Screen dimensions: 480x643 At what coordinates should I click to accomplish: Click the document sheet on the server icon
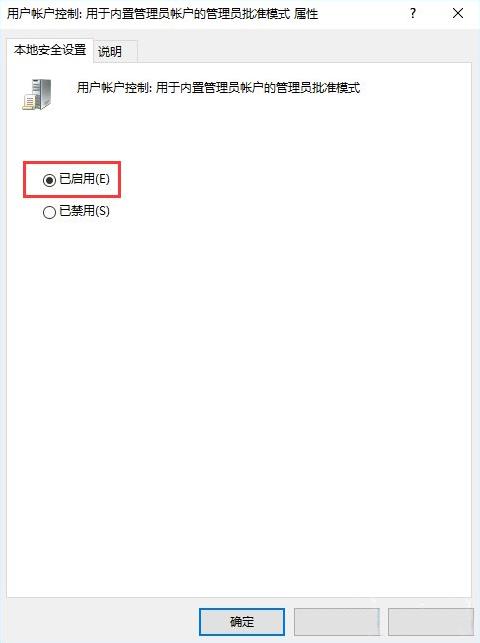click(x=30, y=102)
